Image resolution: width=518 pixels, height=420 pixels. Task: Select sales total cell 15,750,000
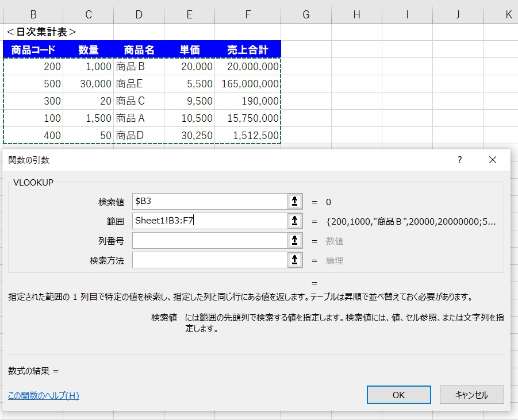coord(248,118)
